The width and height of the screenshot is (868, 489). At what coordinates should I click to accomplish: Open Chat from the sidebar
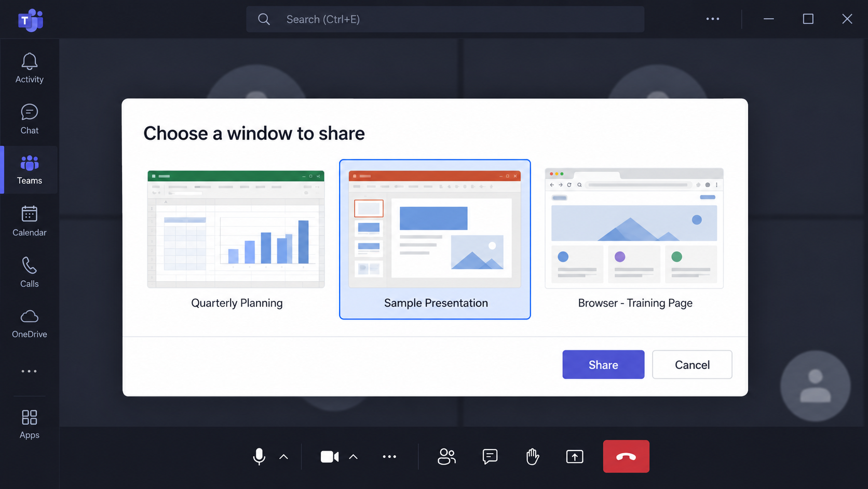coord(29,119)
